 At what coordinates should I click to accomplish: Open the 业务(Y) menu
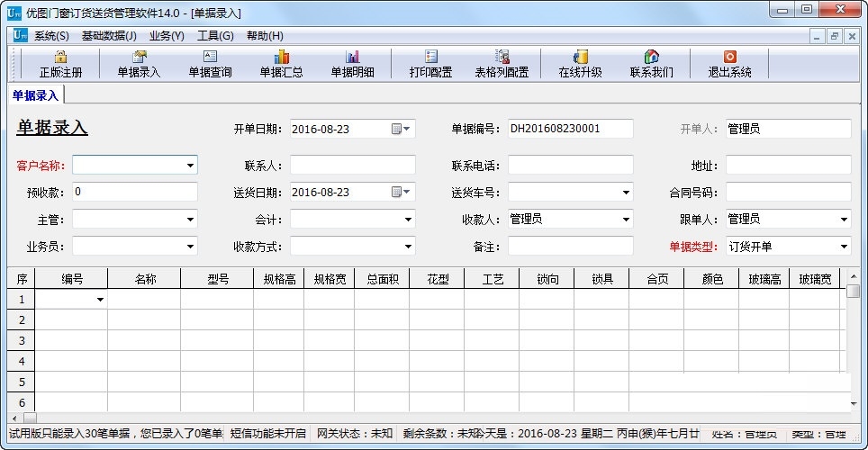point(167,36)
